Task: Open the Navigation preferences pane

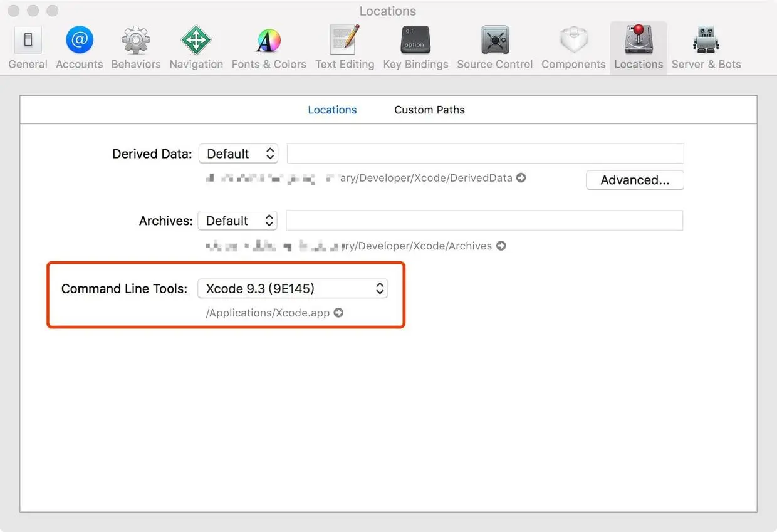Action: point(196,48)
